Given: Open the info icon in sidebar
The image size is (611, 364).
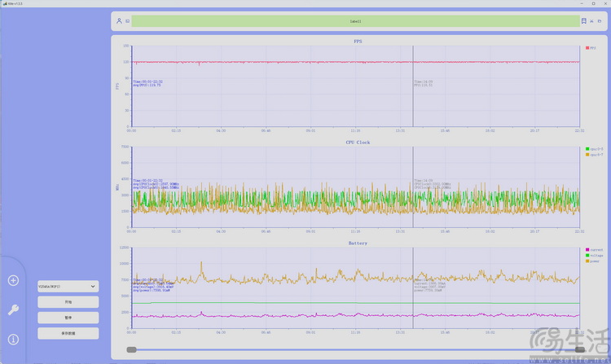Looking at the screenshot, I should tap(13, 339).
